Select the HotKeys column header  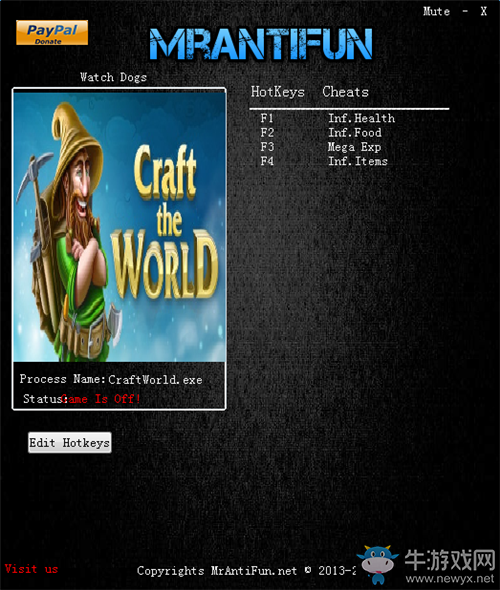pyautogui.click(x=278, y=92)
